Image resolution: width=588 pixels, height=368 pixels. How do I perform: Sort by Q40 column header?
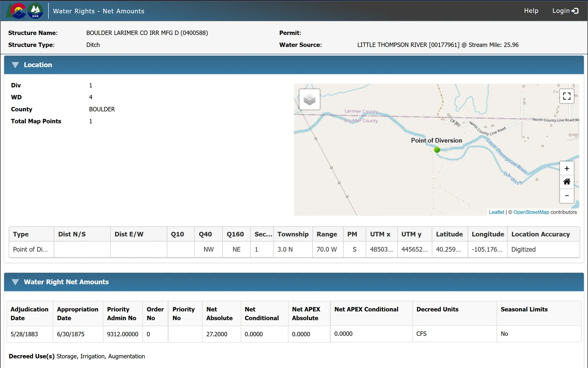point(209,234)
